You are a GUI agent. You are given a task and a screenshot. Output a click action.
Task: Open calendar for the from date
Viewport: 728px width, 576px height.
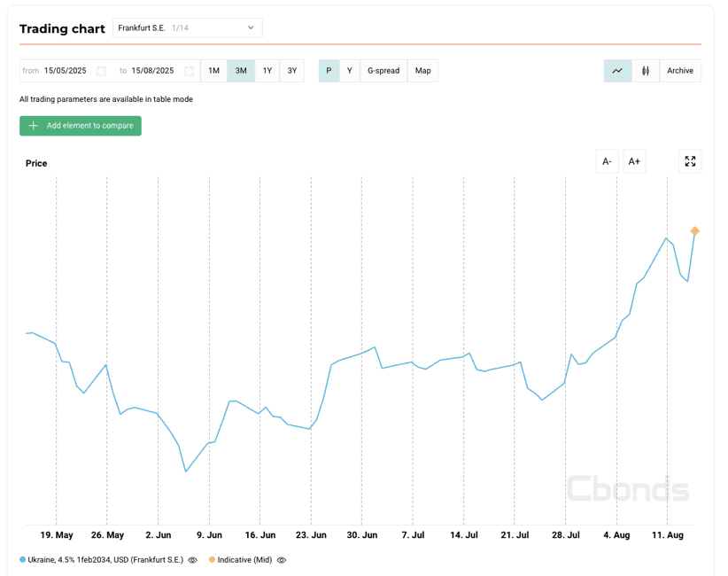click(101, 71)
